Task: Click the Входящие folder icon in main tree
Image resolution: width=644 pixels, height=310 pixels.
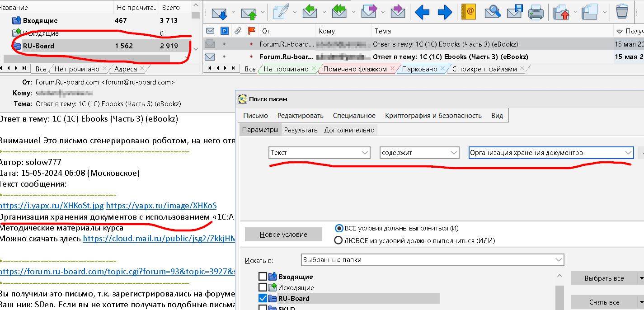Action: click(x=17, y=20)
